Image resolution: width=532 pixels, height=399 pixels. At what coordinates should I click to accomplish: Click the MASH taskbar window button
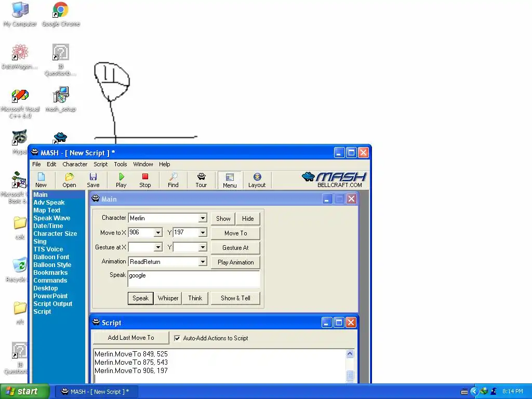[96, 392]
